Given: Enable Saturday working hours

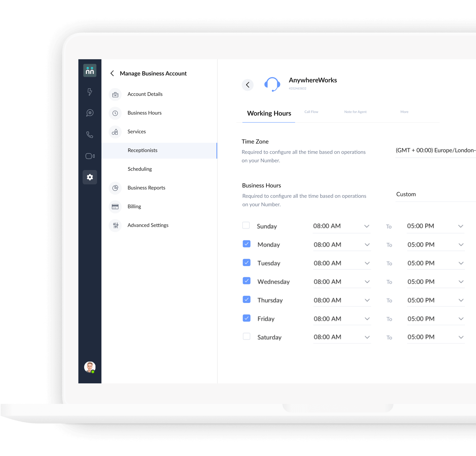Looking at the screenshot, I should click(x=246, y=336).
